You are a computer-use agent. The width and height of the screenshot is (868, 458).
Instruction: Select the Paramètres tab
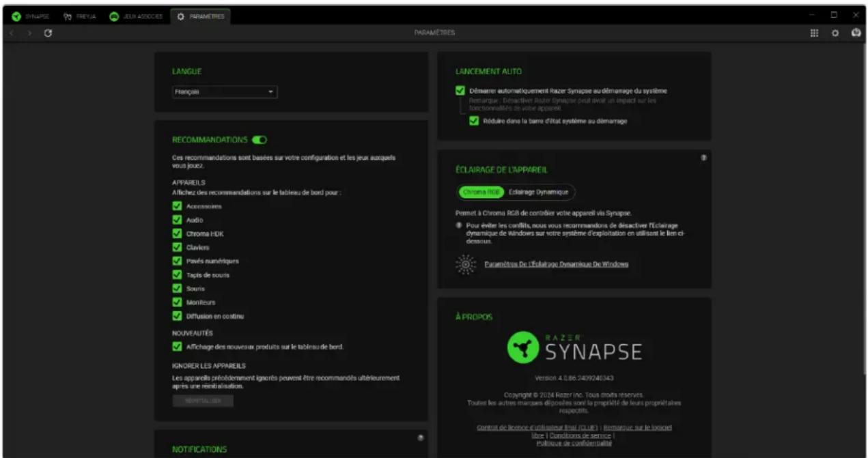point(200,16)
